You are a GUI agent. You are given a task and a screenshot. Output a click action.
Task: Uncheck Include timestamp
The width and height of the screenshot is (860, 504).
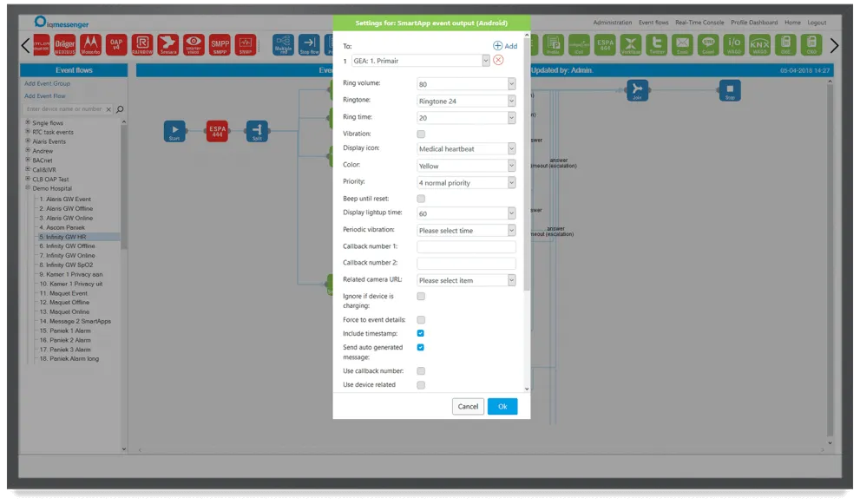click(421, 333)
